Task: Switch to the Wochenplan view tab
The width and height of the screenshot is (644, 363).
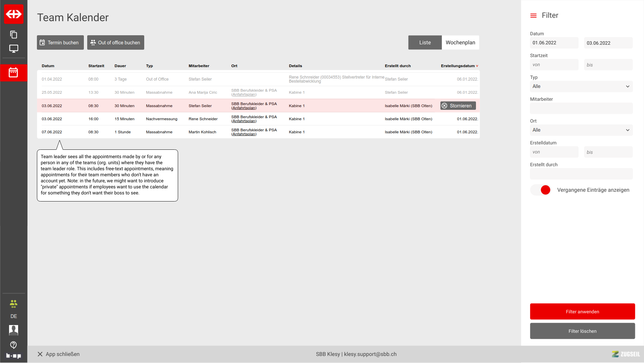Action: point(460,43)
